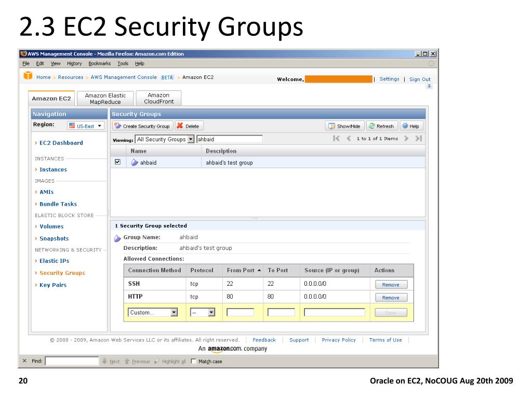Click the Privacy Policy footer link
Screen dimensions: 532x399
coord(339,340)
